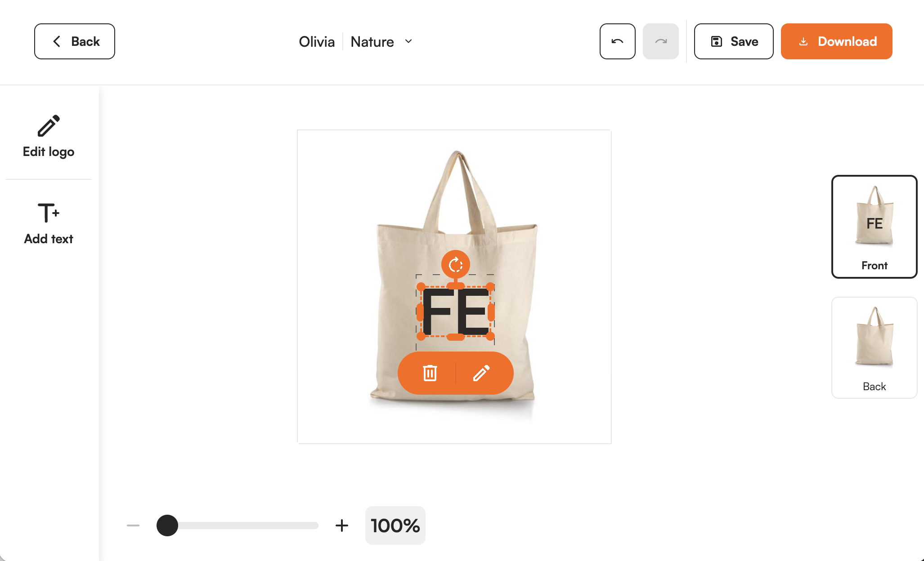Click the 100% zoom value field

395,525
